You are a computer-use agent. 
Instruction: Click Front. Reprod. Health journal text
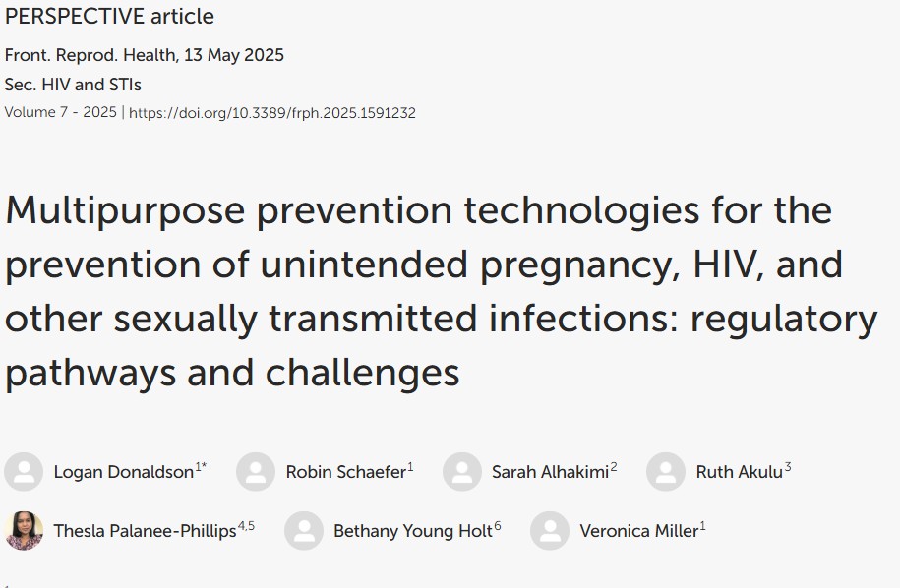coord(90,55)
